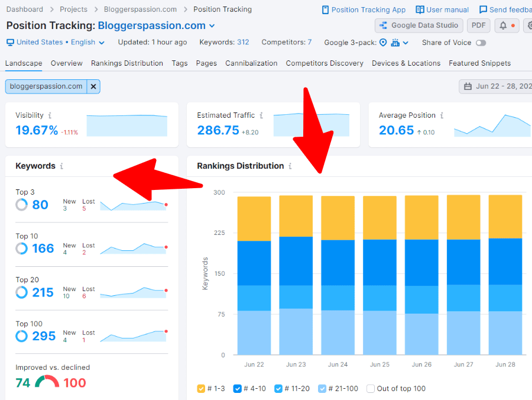Image resolution: width=532 pixels, height=400 pixels.
Task: Open the Cannibalization tab
Action: tap(251, 63)
